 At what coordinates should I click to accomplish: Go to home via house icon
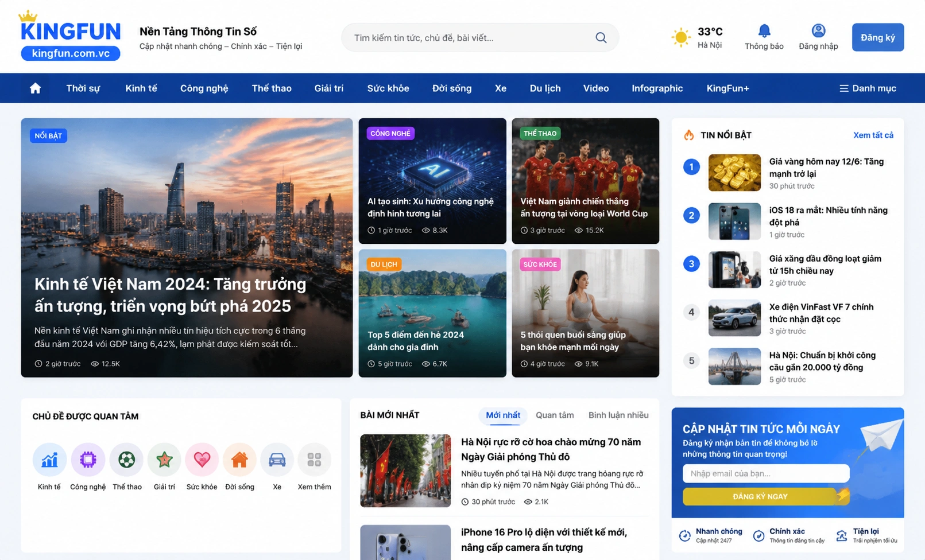(36, 88)
